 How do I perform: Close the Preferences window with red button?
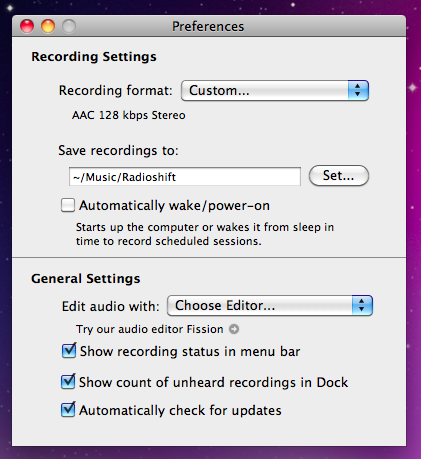pyautogui.click(x=27, y=26)
